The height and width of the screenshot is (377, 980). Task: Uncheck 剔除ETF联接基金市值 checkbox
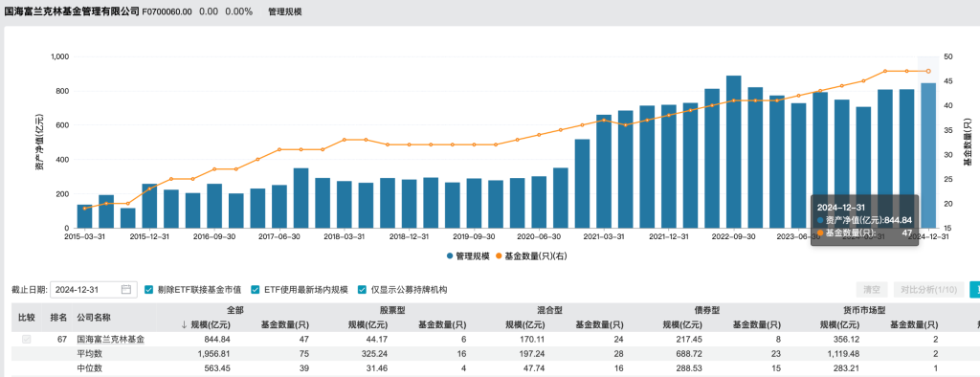(x=148, y=290)
